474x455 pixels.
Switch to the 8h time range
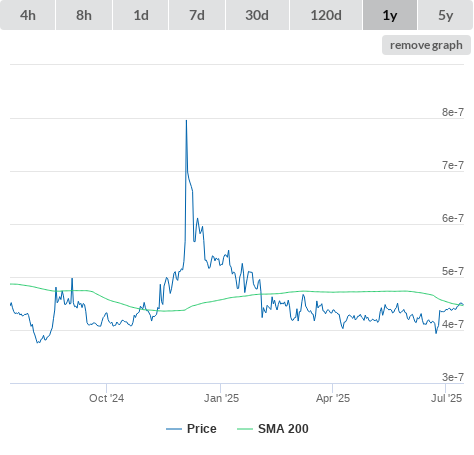click(x=84, y=15)
